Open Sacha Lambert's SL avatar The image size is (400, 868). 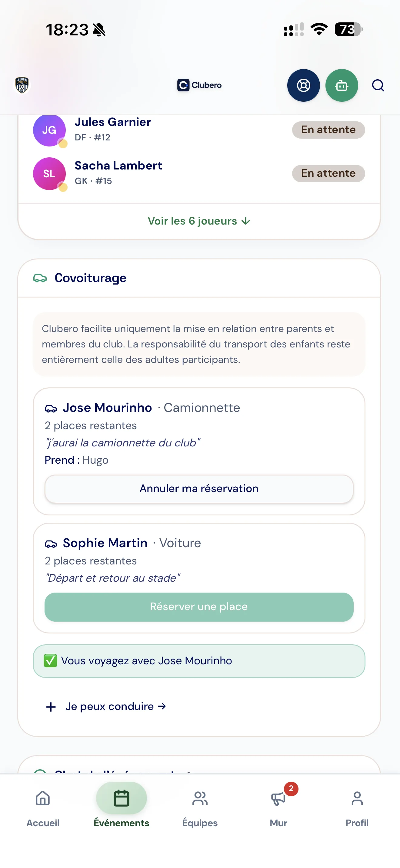(x=49, y=174)
